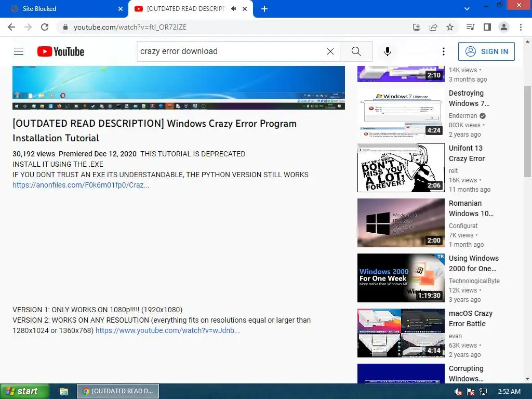532x399 pixels.
Task: Click scrollbar down arrow
Action: click(528, 379)
